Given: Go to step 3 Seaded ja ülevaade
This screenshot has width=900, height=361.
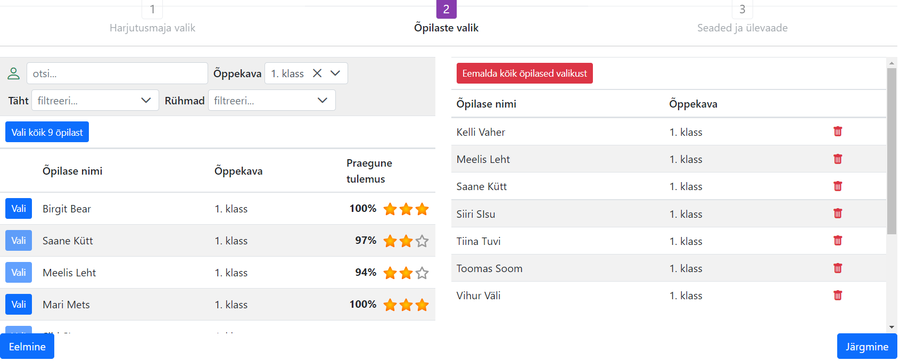Looking at the screenshot, I should pos(742,18).
